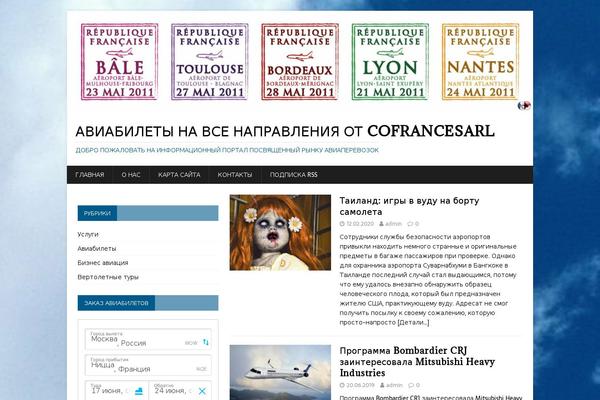The height and width of the screenshot is (400, 600).
Task: Click the Bâle airport stamp image
Action: (x=119, y=62)
